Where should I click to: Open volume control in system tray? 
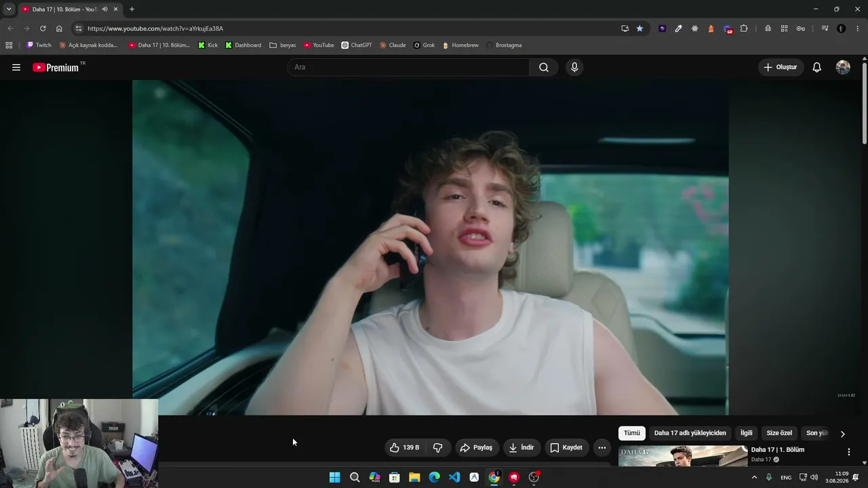click(x=814, y=477)
